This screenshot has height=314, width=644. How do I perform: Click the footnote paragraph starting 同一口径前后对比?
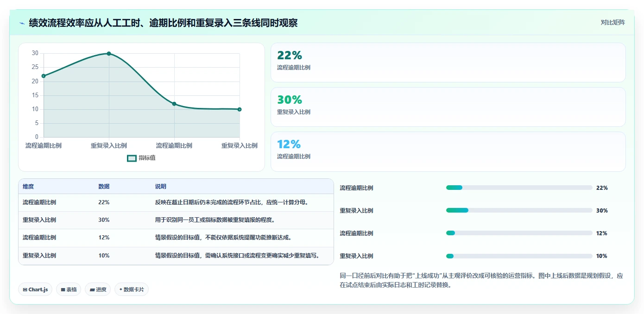pos(481,280)
